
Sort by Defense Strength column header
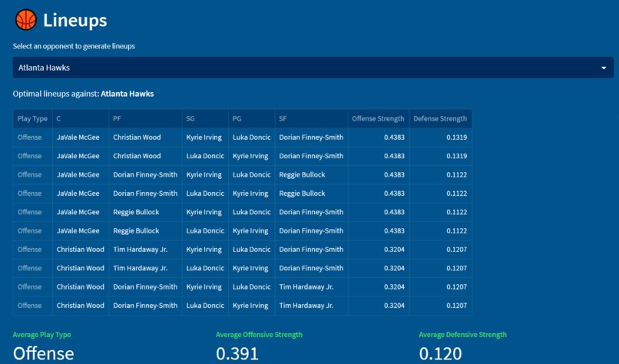click(x=440, y=118)
